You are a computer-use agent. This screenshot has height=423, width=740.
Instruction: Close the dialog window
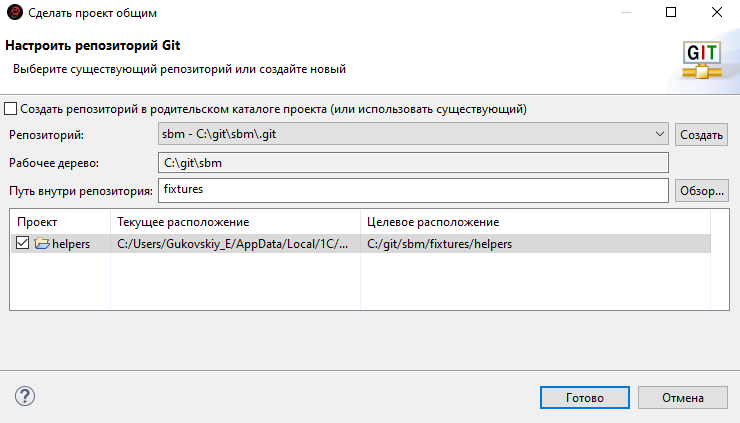[716, 14]
